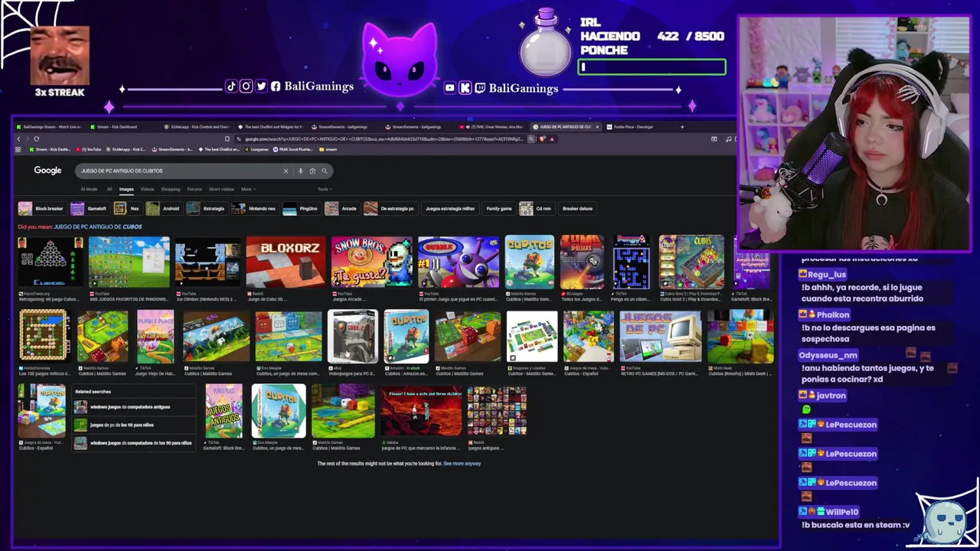
Task: Select the Nes filter chip
Action: click(x=127, y=208)
